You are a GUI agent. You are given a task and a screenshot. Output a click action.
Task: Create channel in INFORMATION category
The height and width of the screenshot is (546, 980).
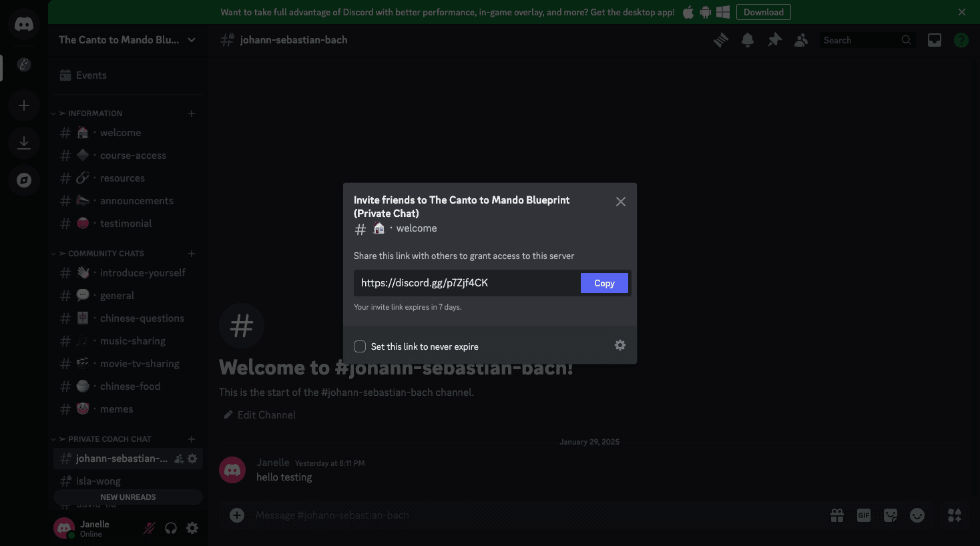pos(192,113)
